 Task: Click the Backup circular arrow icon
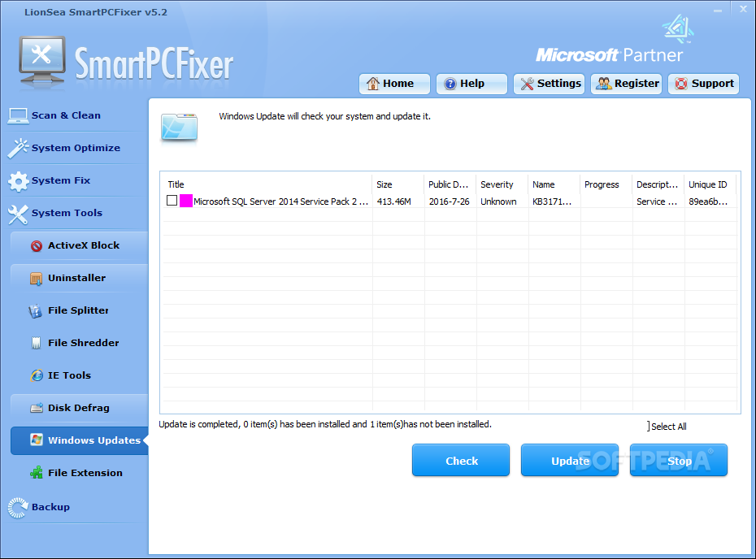tap(18, 508)
